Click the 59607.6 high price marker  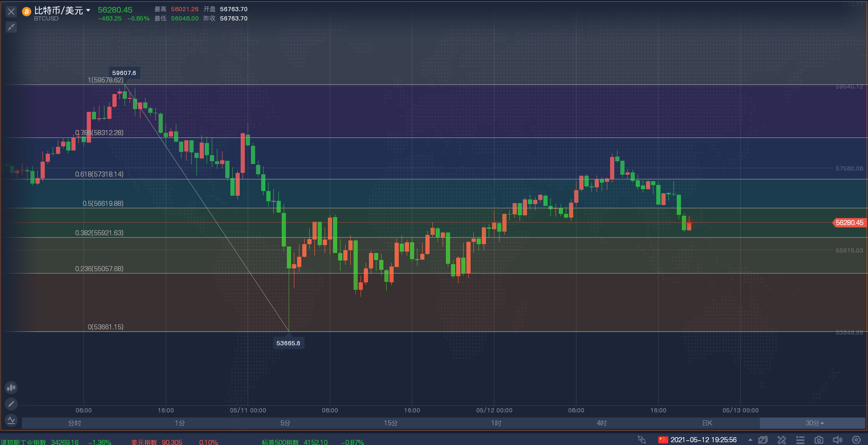[124, 73]
